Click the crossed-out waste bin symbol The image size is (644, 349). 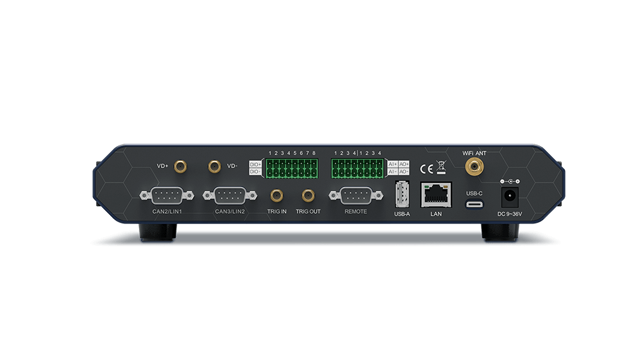pyautogui.click(x=441, y=169)
